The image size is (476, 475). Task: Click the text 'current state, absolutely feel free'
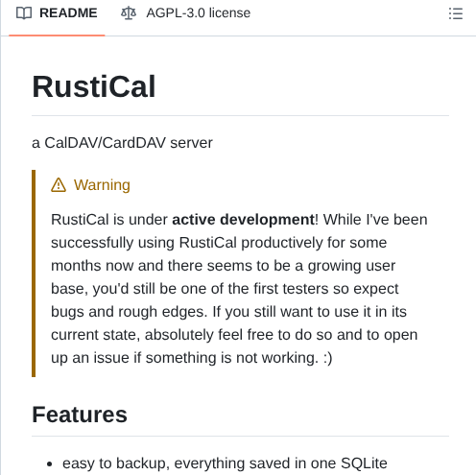click(162, 335)
